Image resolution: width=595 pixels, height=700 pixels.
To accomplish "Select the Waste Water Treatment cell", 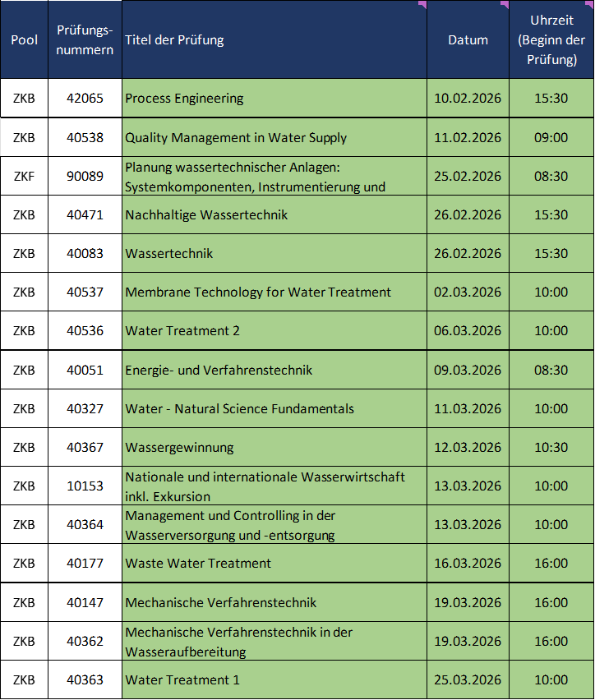I will (x=198, y=563).
